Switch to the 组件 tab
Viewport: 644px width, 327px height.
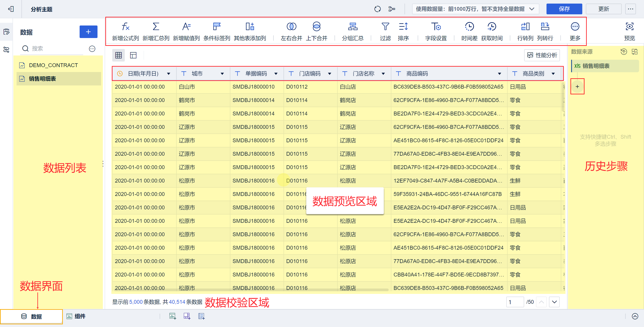(76, 316)
